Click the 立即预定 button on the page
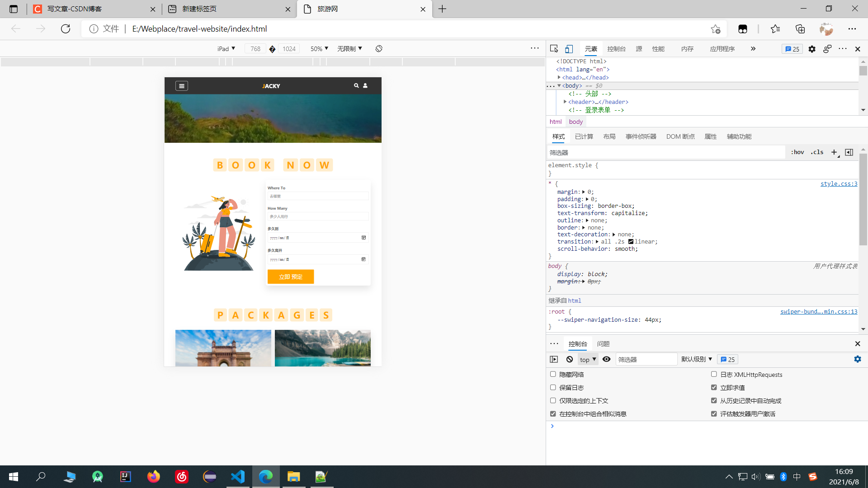The width and height of the screenshot is (868, 488). click(290, 277)
